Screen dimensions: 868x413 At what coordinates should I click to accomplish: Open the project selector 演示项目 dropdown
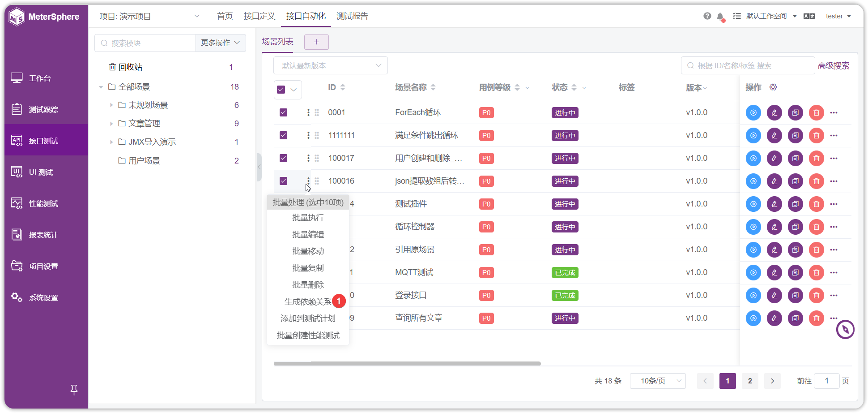(149, 17)
